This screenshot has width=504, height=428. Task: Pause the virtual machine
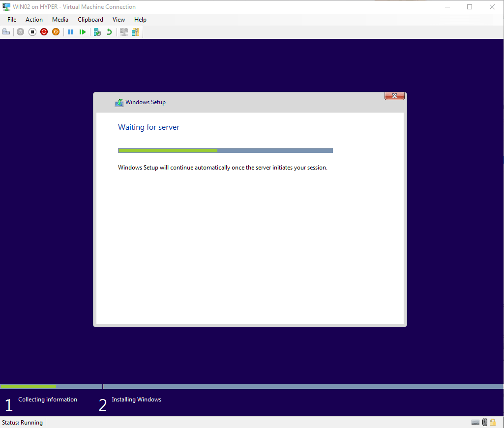71,31
